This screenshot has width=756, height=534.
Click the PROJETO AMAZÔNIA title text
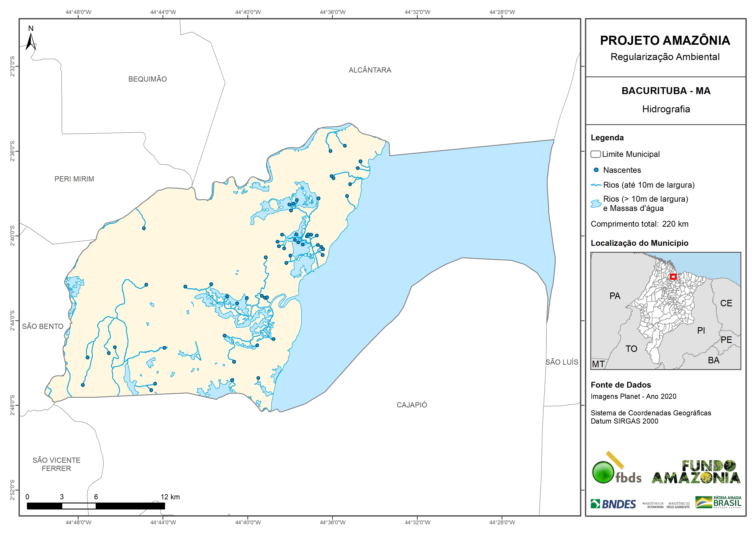[665, 40]
